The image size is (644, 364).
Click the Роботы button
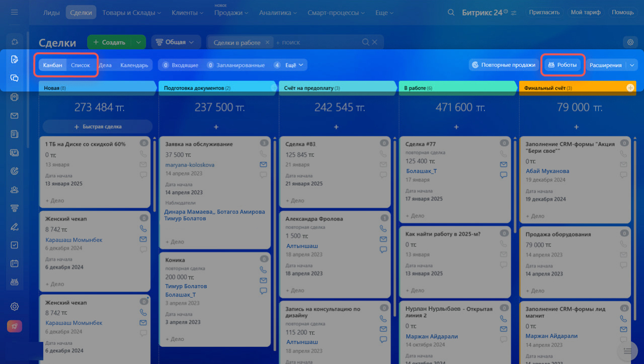point(562,65)
